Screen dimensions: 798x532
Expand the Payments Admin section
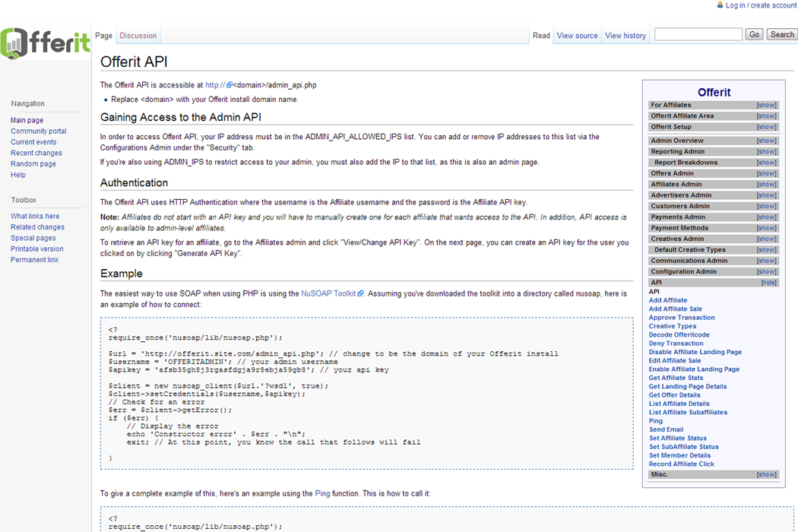tap(766, 217)
